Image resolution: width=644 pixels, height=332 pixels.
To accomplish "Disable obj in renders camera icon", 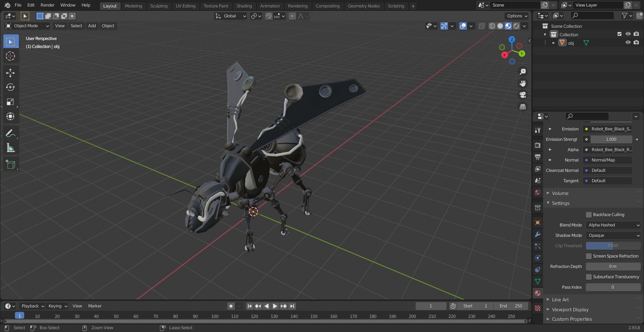I will (636, 42).
